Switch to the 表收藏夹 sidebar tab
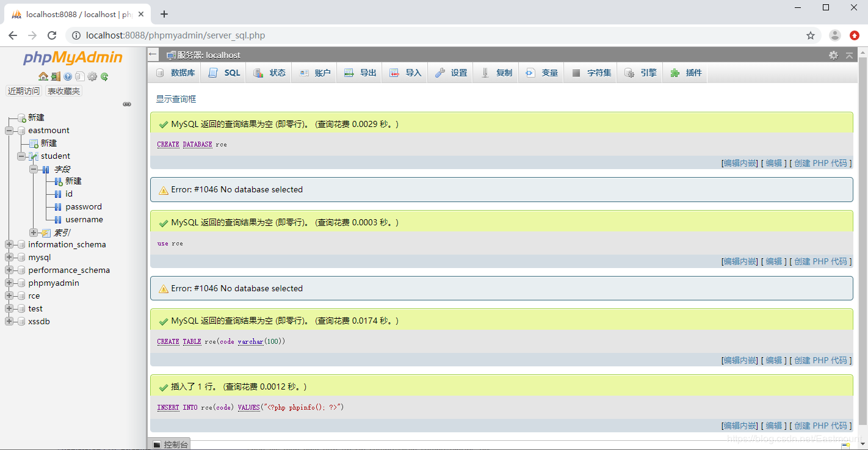 (x=63, y=90)
